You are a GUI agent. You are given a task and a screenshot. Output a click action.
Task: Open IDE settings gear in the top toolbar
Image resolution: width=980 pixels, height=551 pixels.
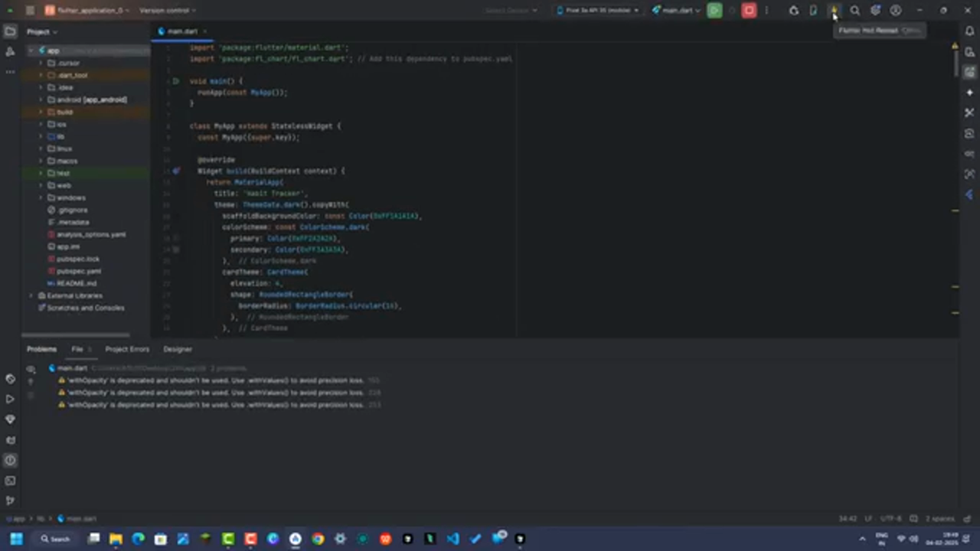click(x=875, y=11)
